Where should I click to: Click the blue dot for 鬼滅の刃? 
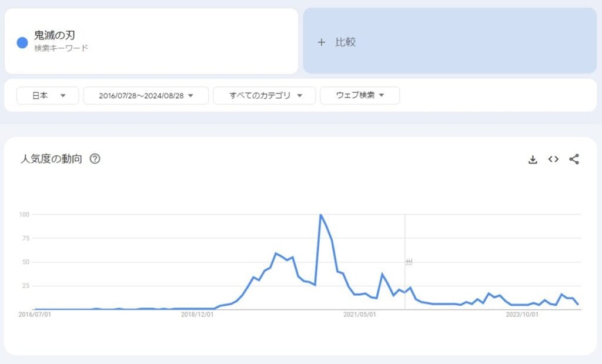pos(22,42)
